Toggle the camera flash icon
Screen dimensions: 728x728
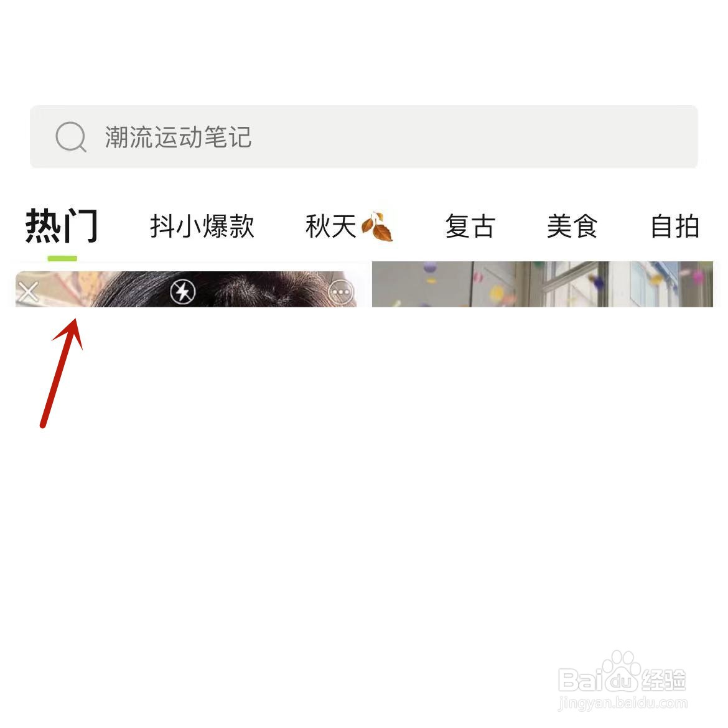(183, 292)
